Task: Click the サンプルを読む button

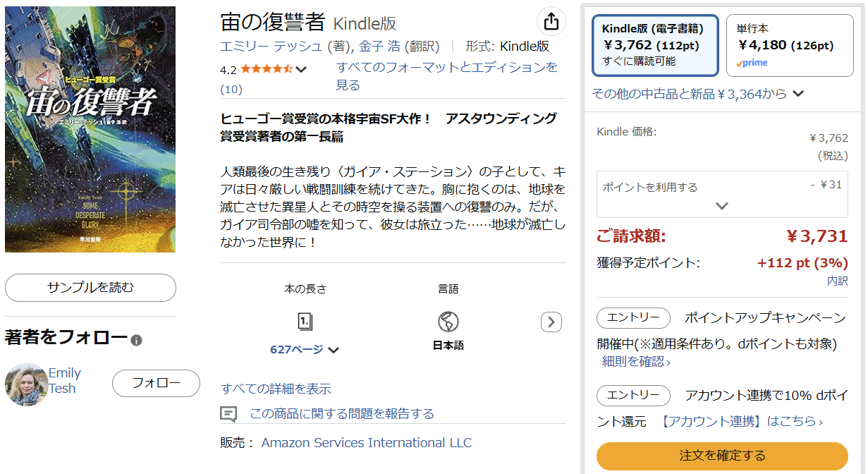Action: pos(90,287)
